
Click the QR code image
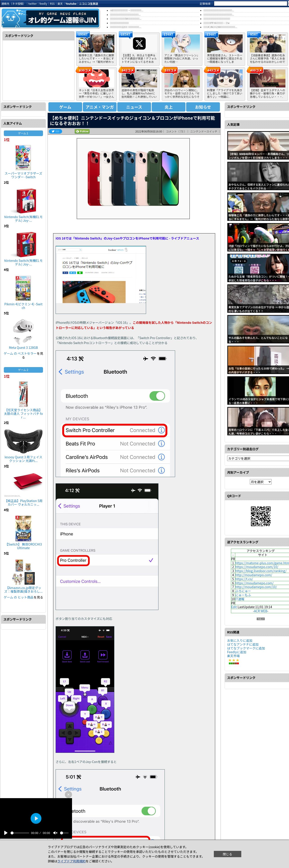(x=261, y=516)
